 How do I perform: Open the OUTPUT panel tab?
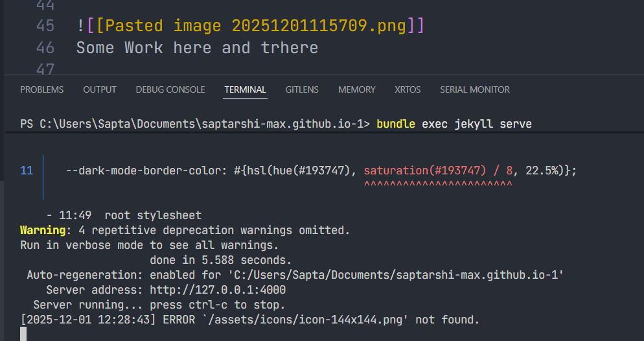click(x=100, y=89)
